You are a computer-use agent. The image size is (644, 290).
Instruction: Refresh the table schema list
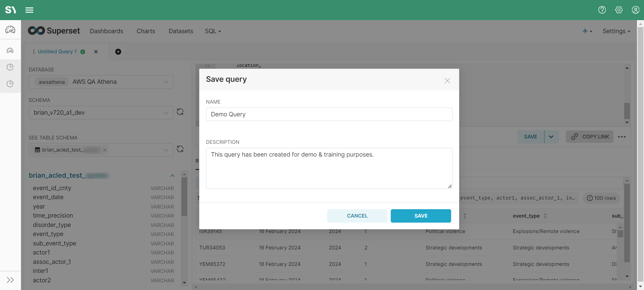click(180, 149)
